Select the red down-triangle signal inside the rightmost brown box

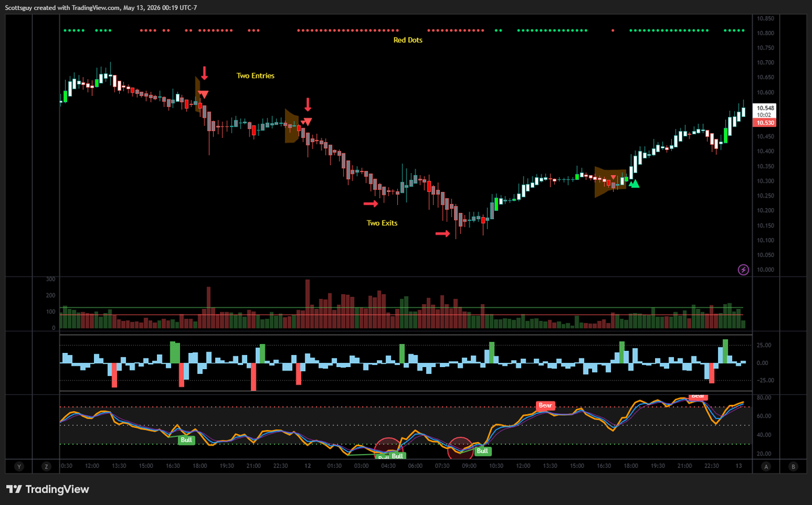click(x=613, y=177)
